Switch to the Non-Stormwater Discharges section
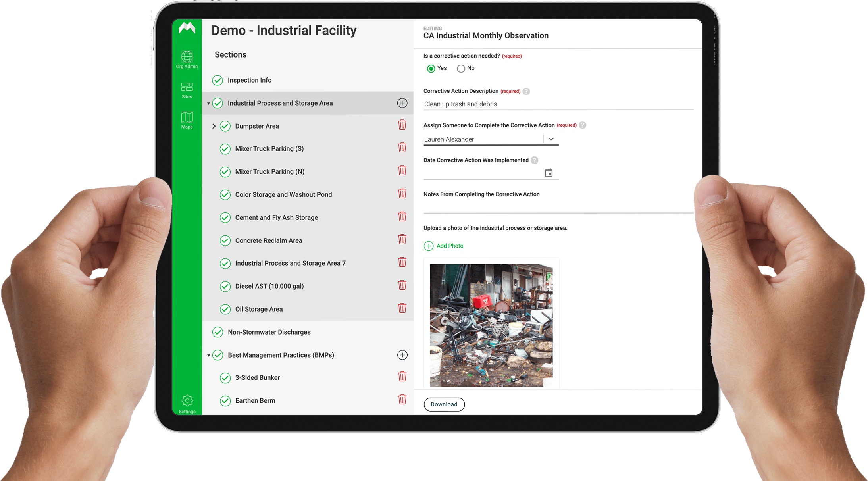The image size is (868, 481). tap(269, 332)
